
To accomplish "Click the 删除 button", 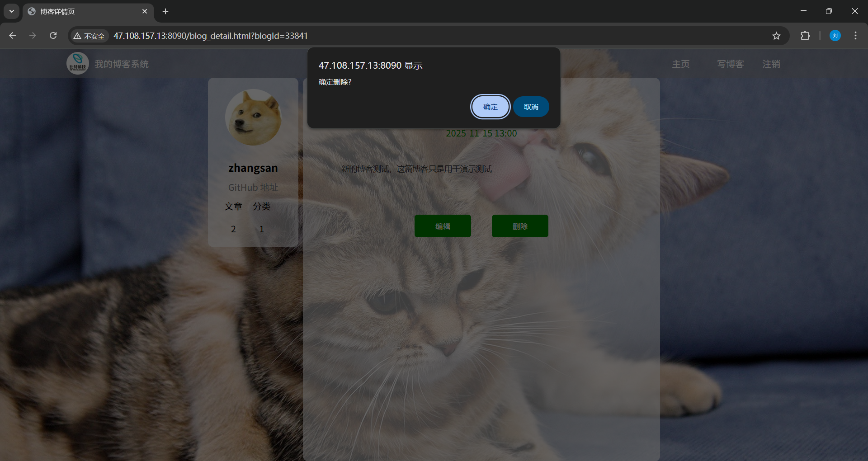I will [x=520, y=226].
